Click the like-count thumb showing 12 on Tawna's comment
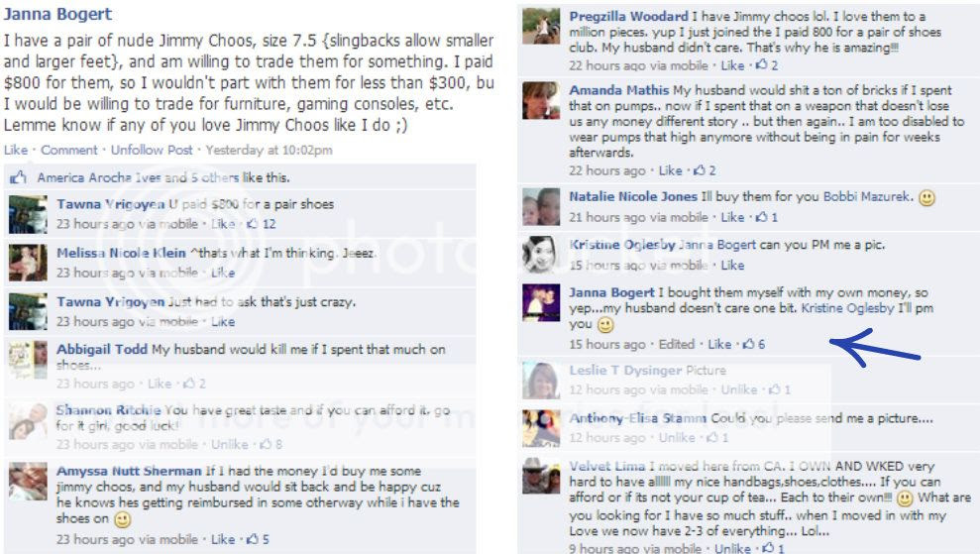 coord(253,224)
